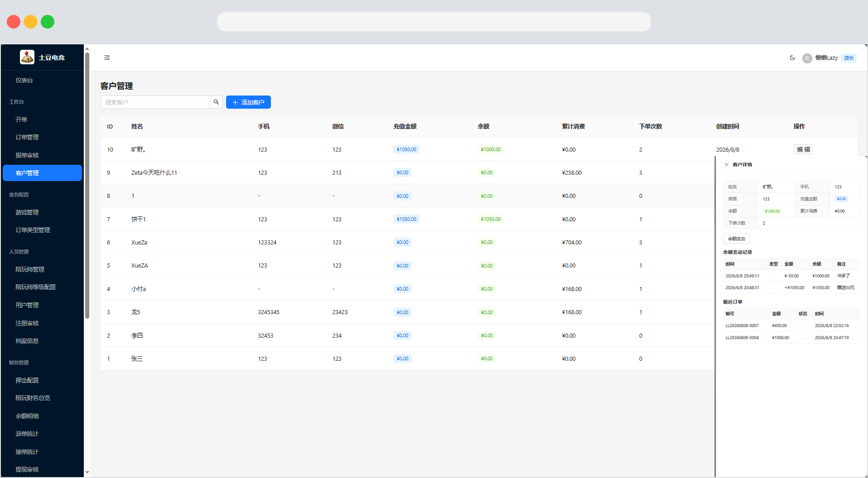Click the search magnifier button

click(x=216, y=102)
